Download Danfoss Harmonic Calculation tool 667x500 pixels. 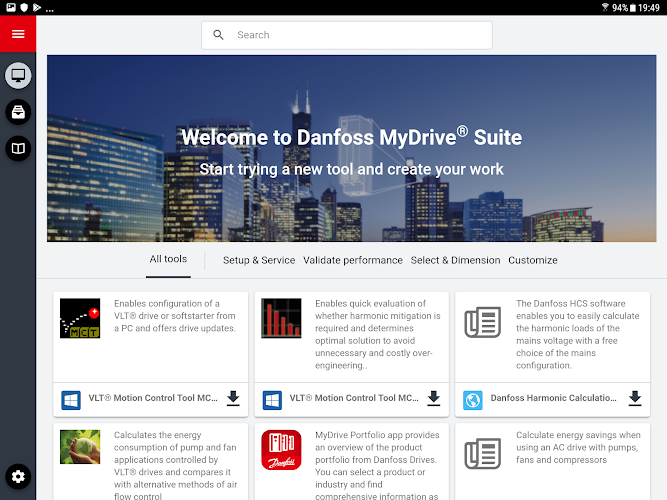click(635, 398)
